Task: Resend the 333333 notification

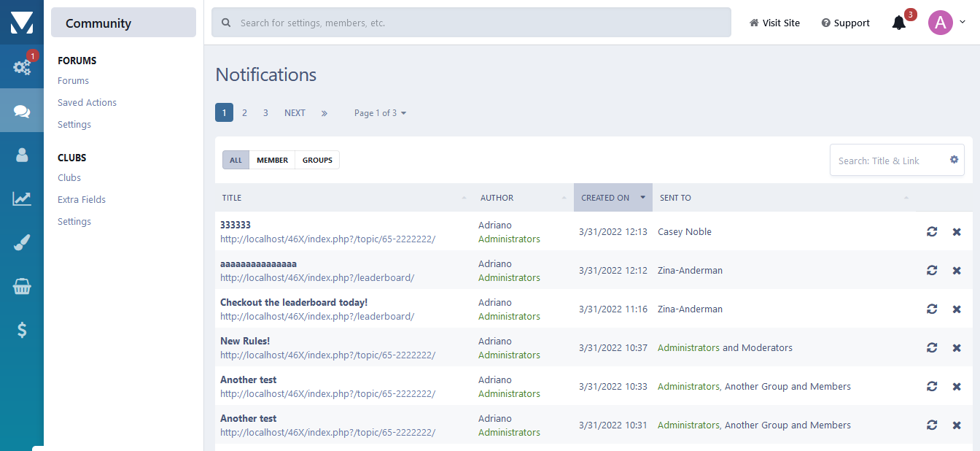Action: point(932,231)
